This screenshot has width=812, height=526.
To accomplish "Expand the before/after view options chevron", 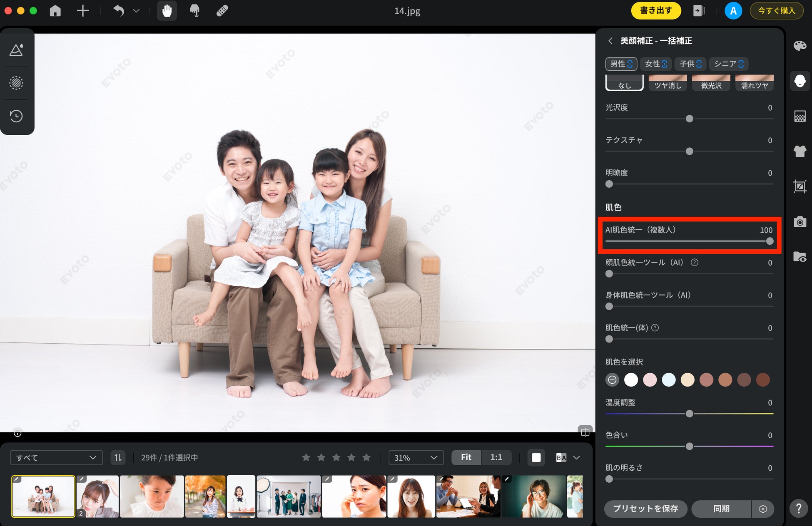I will click(577, 458).
